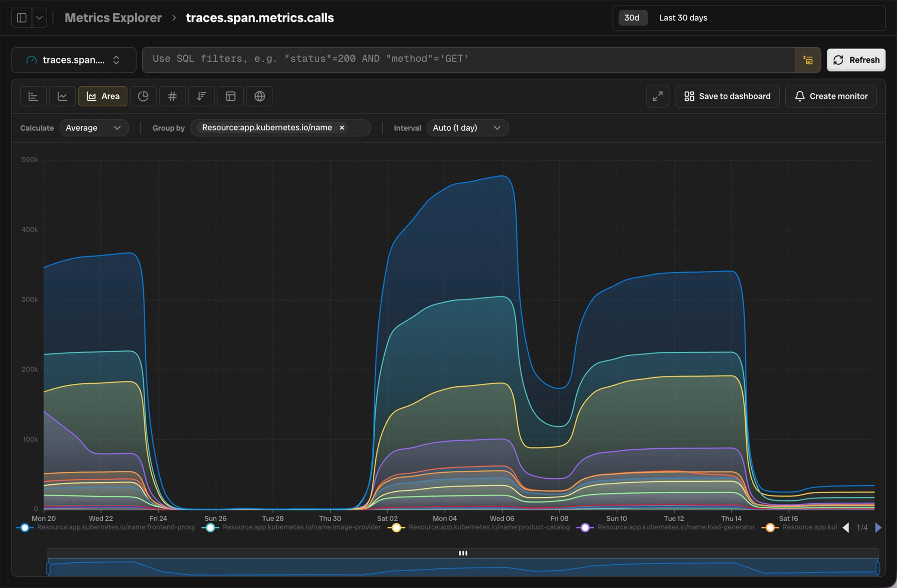Open the dropdown next to sidebar toggle
The image size is (897, 588).
click(x=40, y=18)
